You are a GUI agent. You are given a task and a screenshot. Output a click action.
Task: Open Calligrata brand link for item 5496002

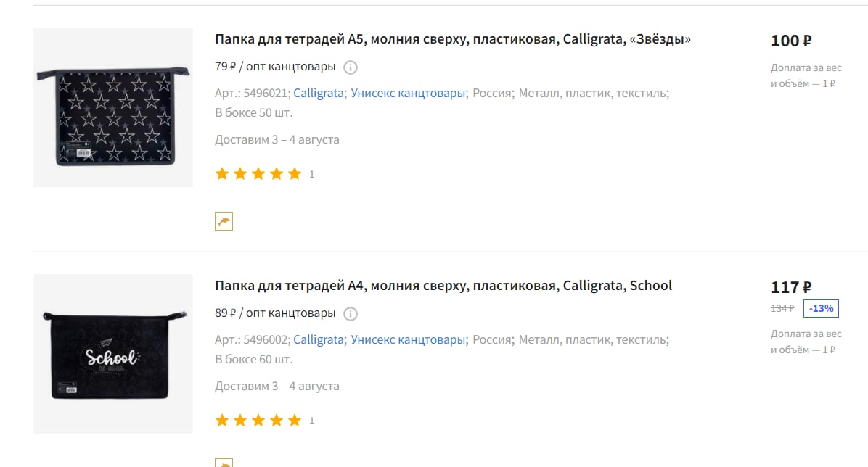[x=319, y=340]
